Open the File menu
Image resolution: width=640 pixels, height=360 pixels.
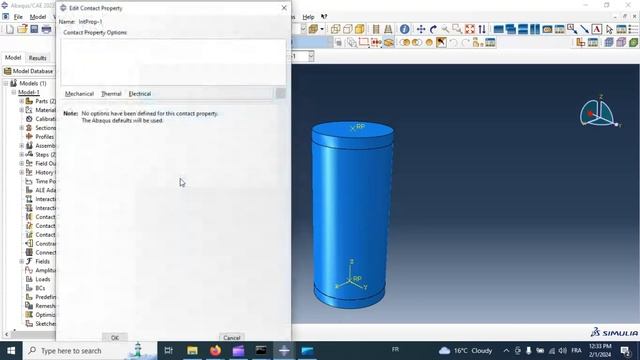click(x=18, y=17)
